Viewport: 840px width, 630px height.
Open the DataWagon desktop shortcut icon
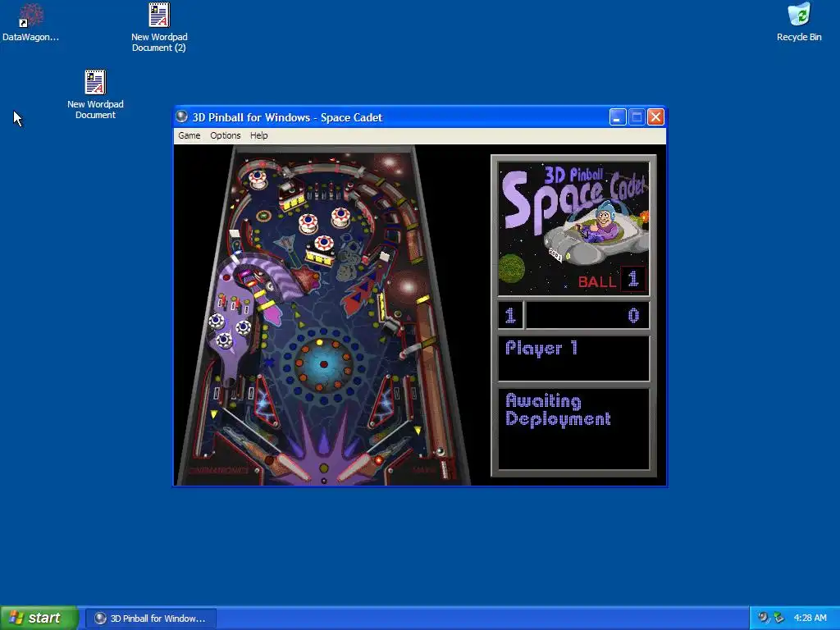coord(30,22)
